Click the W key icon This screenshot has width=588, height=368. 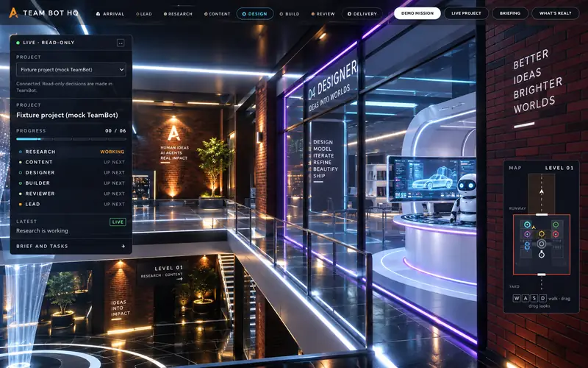point(517,298)
